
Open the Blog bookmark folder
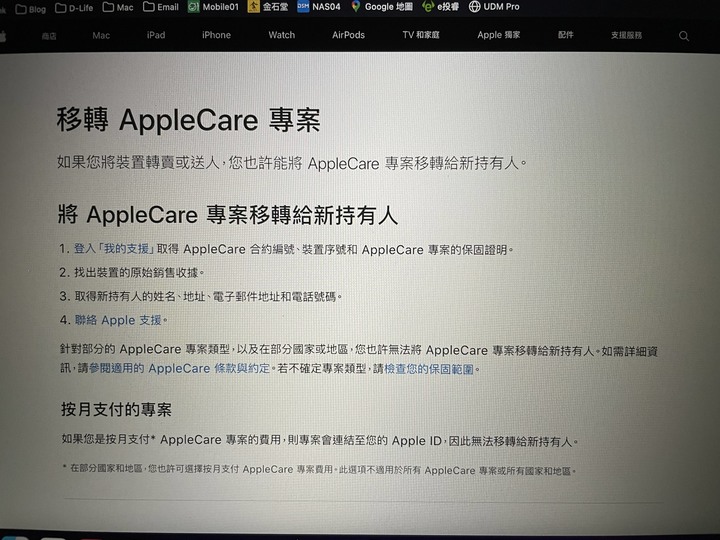[31, 9]
